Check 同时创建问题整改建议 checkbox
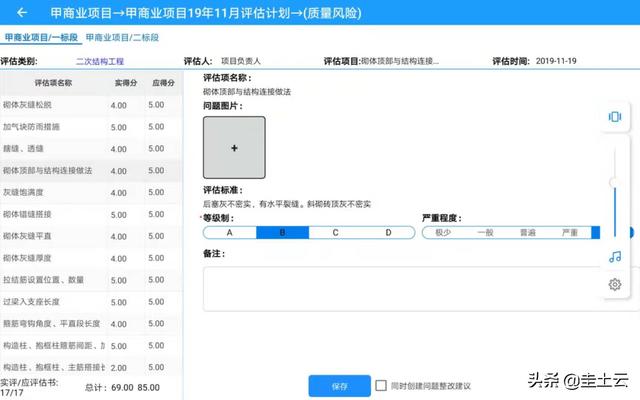 point(380,385)
